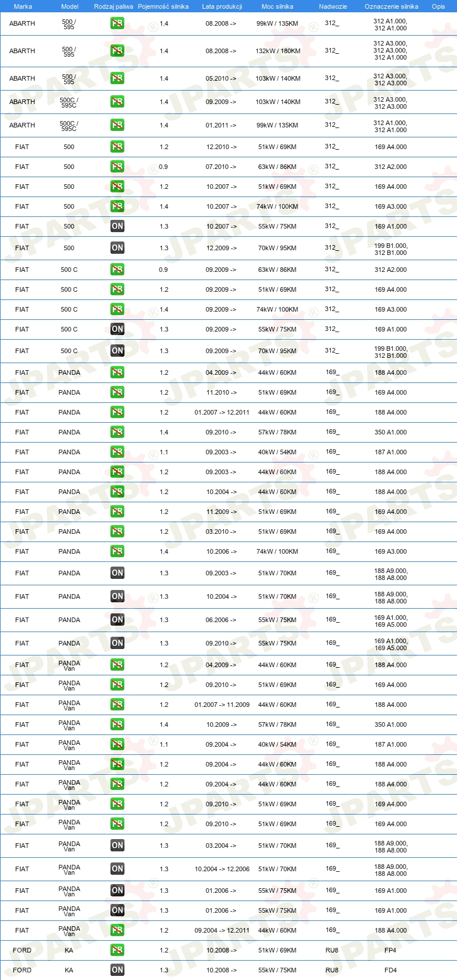Viewport: 457px width, 980px height.
Task: Select the FD4 engine code cell
Action: 390,970
